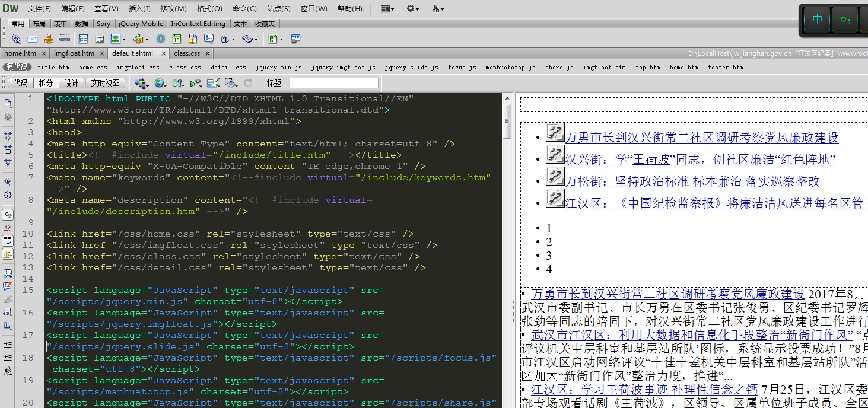The image size is (868, 408).
Task: Open the Head dropdown
Action: (x=233, y=39)
